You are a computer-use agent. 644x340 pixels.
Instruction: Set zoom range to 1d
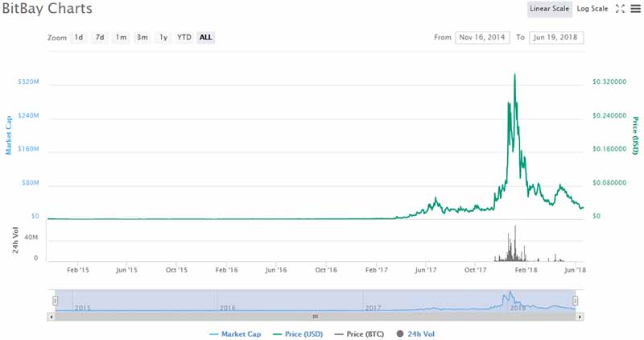click(x=78, y=37)
